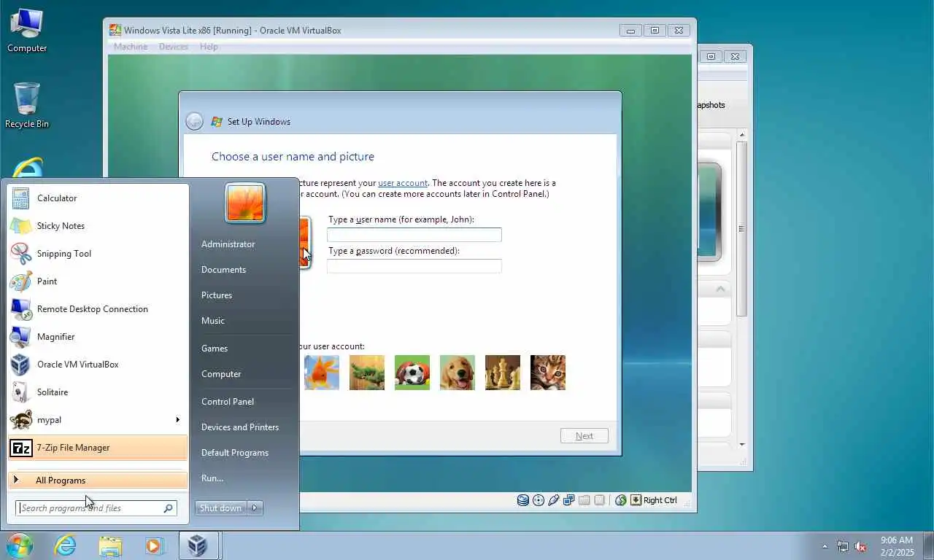Choose the goldfish account picture
Screen dimensions: 934x560
tap(322, 373)
